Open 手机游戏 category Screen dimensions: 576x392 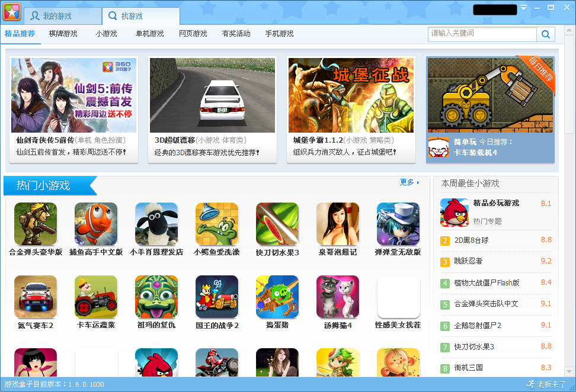(280, 34)
